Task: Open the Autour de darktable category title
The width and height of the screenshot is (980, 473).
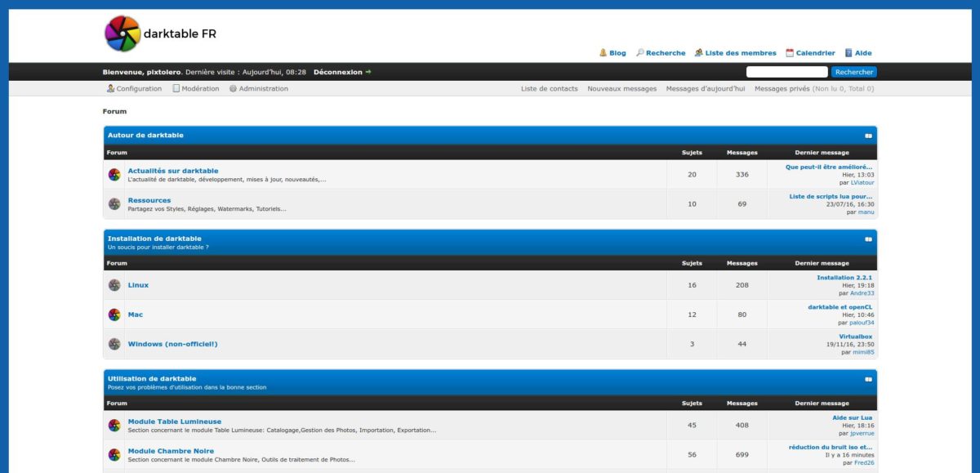Action: (145, 135)
